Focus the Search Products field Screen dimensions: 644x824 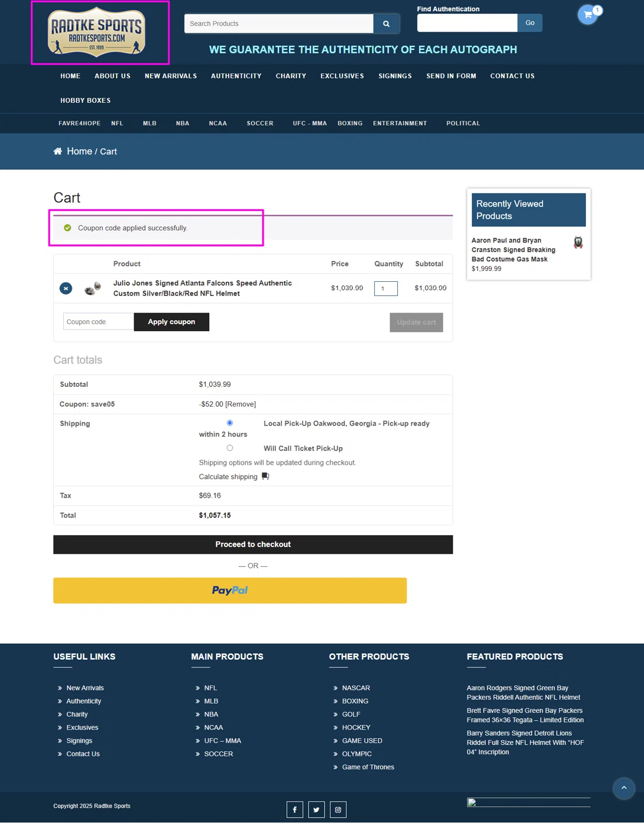pos(279,24)
